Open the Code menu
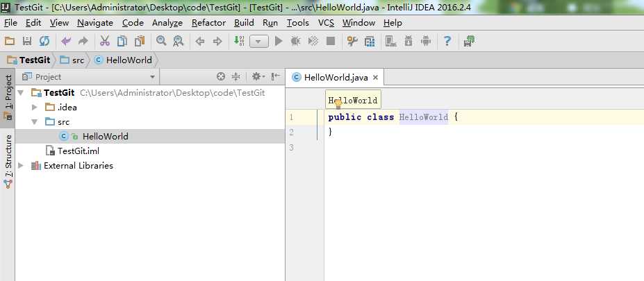 click(x=133, y=23)
